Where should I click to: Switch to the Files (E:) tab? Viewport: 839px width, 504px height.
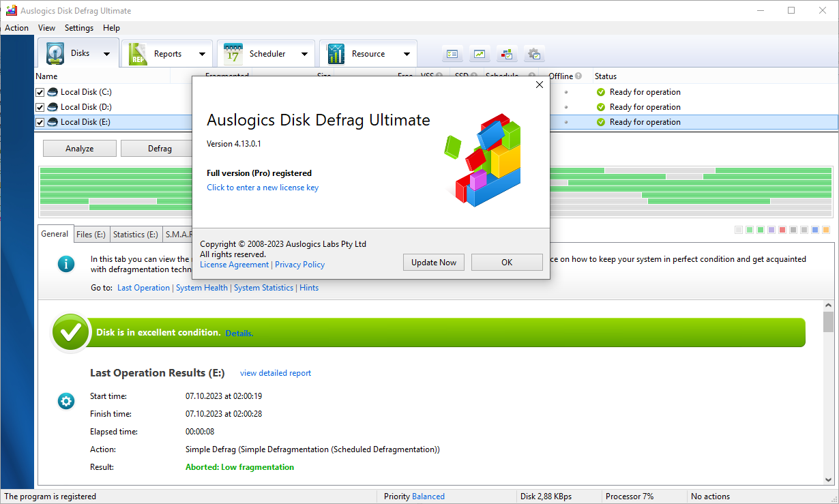pyautogui.click(x=91, y=234)
